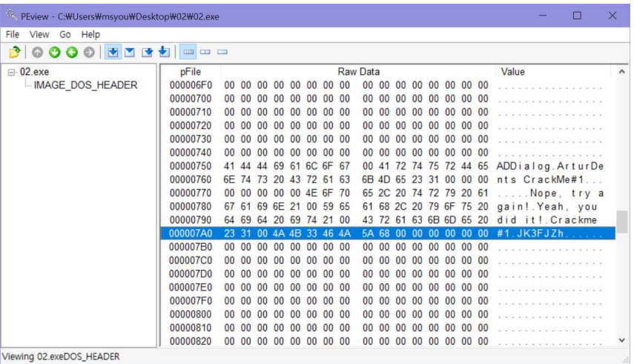The height and width of the screenshot is (364, 634).
Task: Click the blue envelope-shaped toolbar icon
Action: pos(129,52)
